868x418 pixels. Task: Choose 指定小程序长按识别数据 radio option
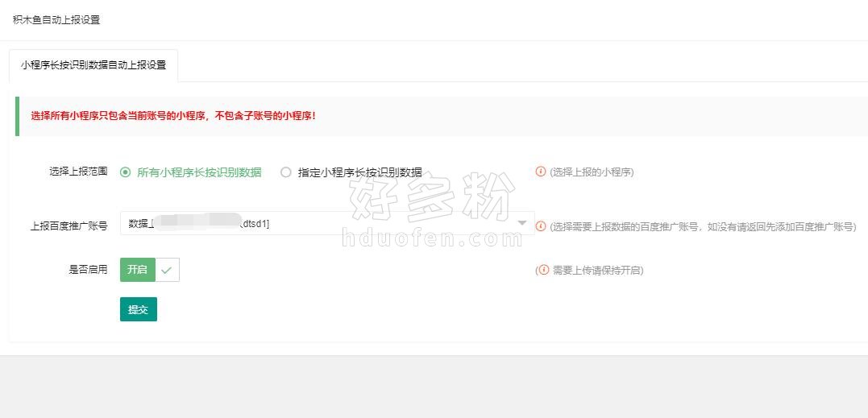pyautogui.click(x=285, y=172)
